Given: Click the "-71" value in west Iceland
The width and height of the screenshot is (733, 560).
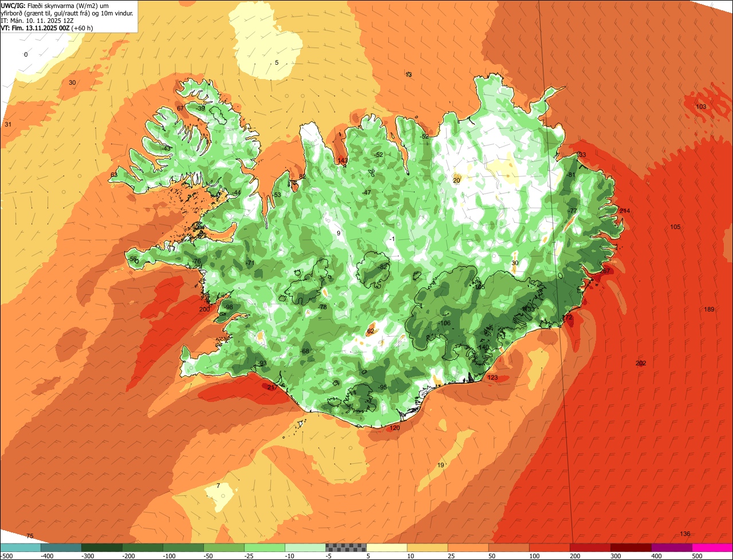Looking at the screenshot, I should tap(250, 263).
